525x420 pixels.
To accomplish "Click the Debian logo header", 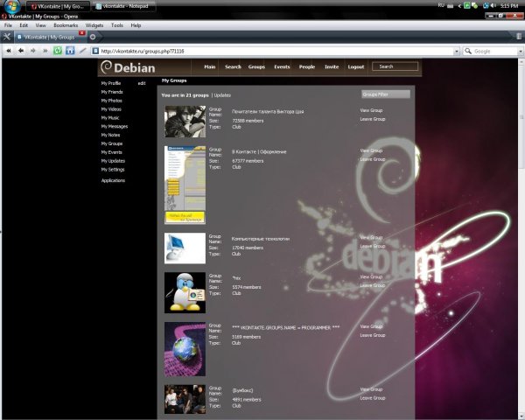I will (x=128, y=67).
